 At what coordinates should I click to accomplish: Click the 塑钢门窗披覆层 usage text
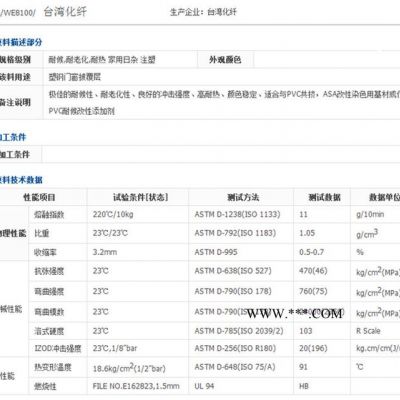pos(75,77)
